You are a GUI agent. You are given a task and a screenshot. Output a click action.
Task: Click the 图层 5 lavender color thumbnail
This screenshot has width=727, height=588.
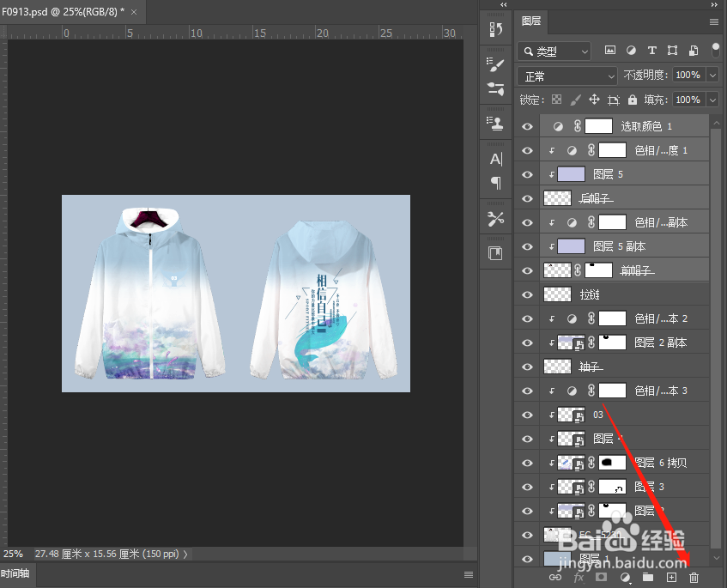tap(571, 174)
